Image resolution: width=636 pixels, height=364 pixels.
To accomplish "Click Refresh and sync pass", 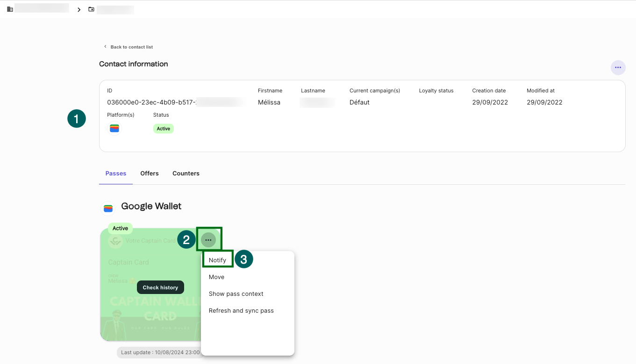I will click(241, 311).
